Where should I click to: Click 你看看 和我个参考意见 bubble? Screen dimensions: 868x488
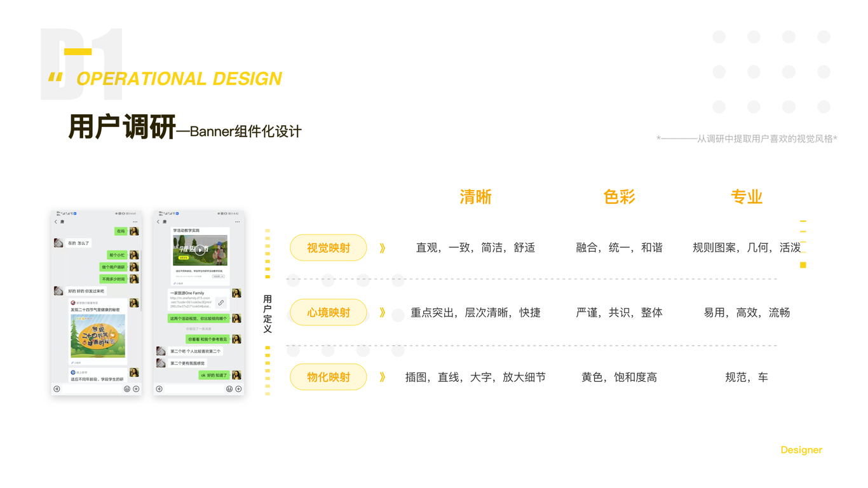coord(207,339)
